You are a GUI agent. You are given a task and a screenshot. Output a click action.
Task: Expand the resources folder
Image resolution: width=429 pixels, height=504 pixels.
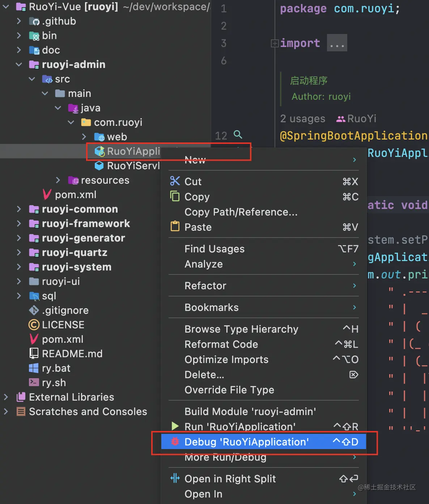pos(58,180)
